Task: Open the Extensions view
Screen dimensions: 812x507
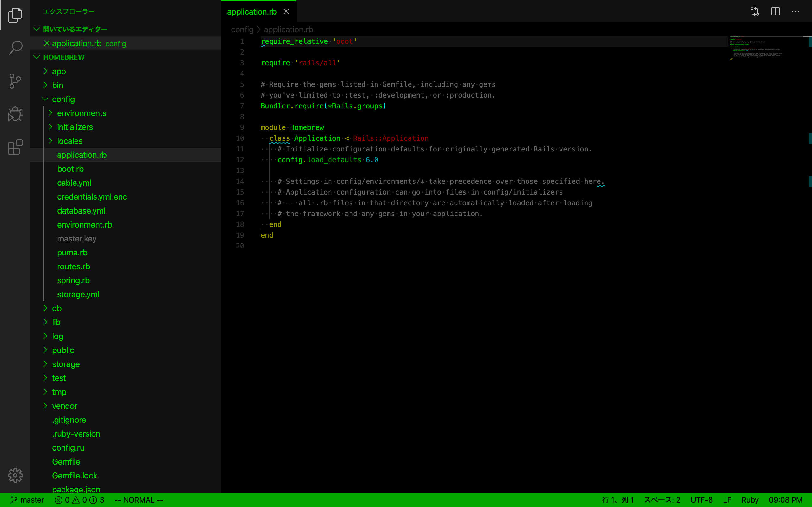Action: click(x=15, y=147)
